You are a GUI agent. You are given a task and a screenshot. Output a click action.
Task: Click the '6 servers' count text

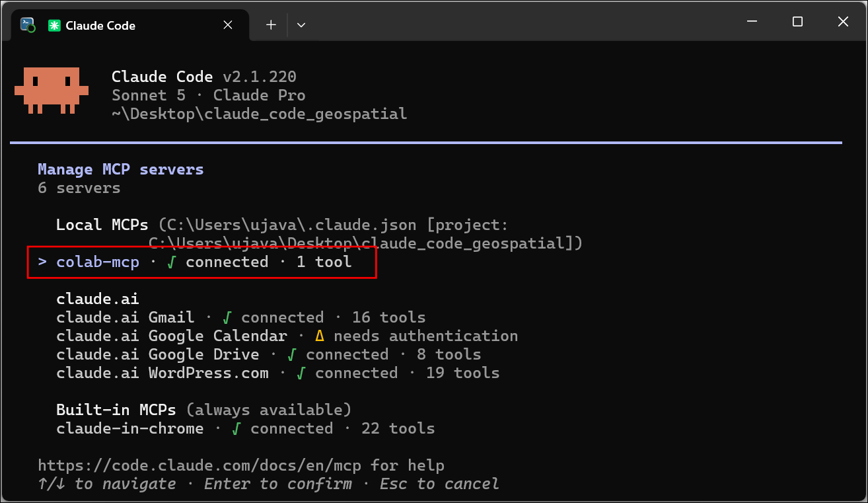79,188
